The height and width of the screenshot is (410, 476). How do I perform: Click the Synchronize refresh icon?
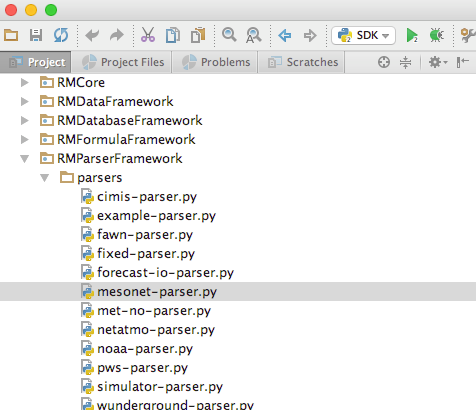click(x=61, y=35)
